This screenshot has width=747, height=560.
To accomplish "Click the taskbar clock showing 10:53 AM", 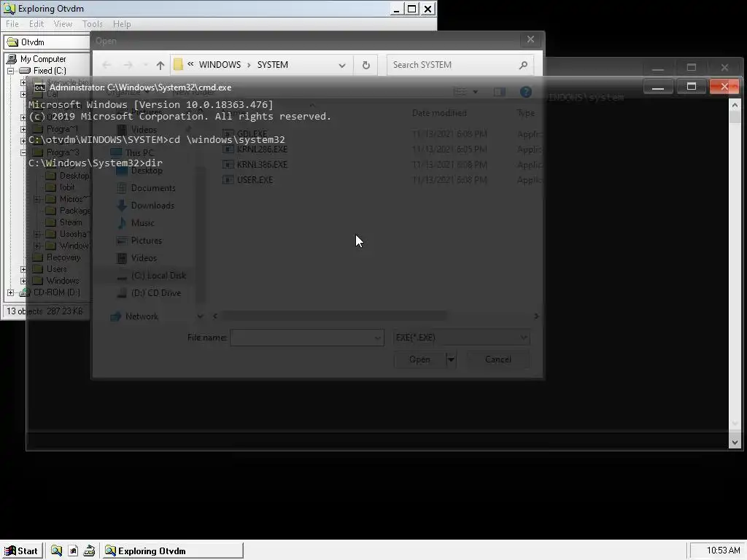I will coord(723,551).
